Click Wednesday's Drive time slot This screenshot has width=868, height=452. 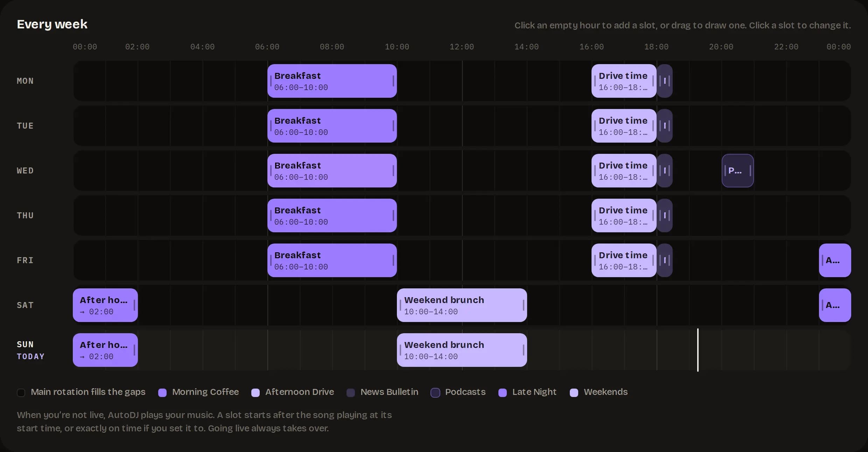[624, 171]
